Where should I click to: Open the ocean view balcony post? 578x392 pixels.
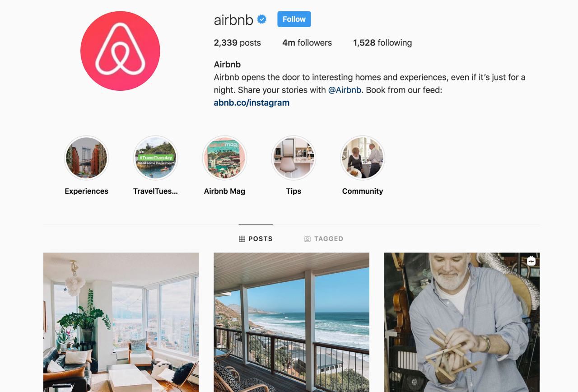pyautogui.click(x=291, y=322)
